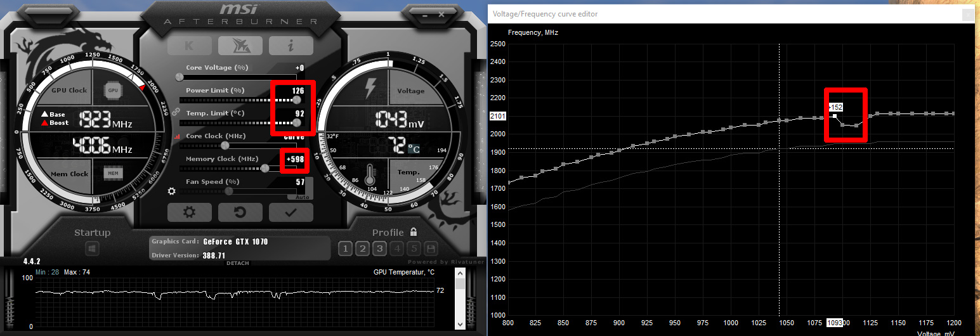This screenshot has height=336, width=980.
Task: Launch the OC scanner plane icon
Action: point(240,45)
